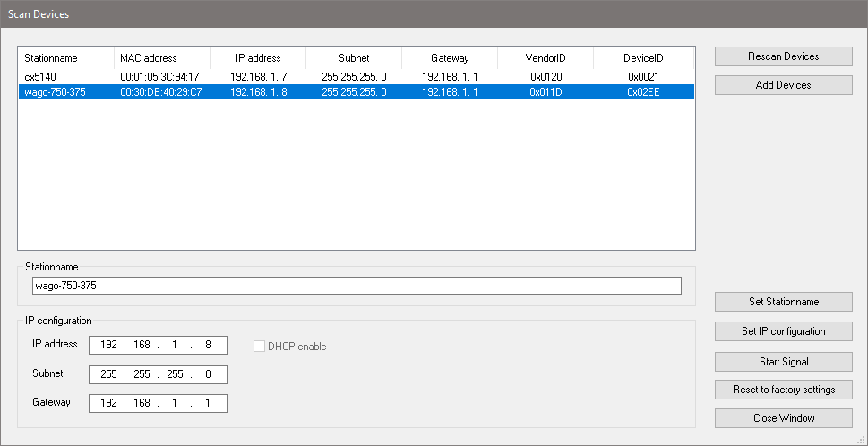Image resolution: width=868 pixels, height=446 pixels.
Task: Sort by the MAC address column header
Action: click(x=161, y=58)
